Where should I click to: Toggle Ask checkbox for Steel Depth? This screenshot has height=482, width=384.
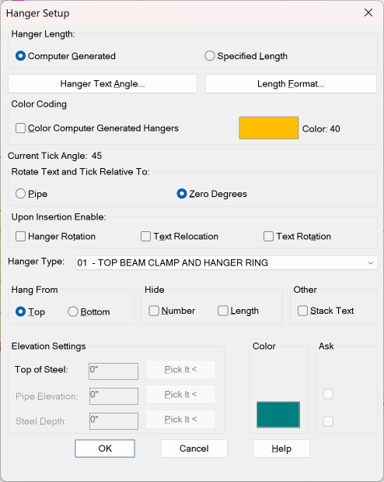328,421
